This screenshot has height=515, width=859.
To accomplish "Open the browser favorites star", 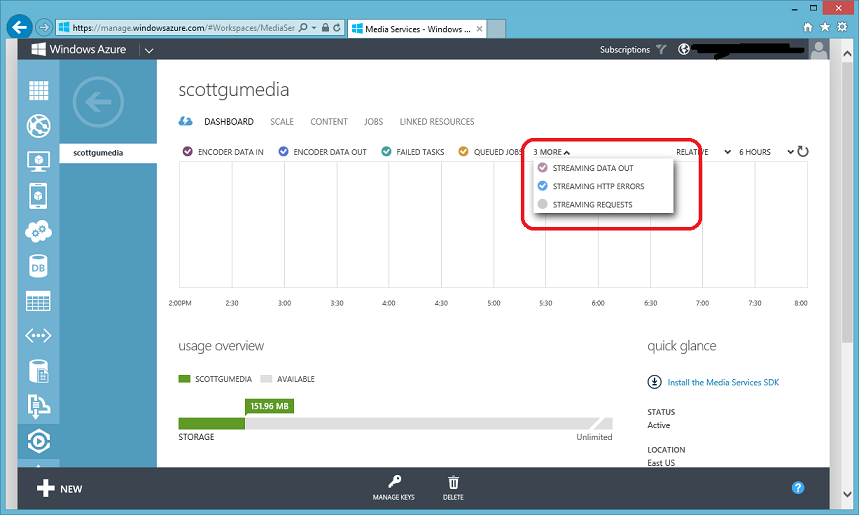I will pyautogui.click(x=824, y=27).
